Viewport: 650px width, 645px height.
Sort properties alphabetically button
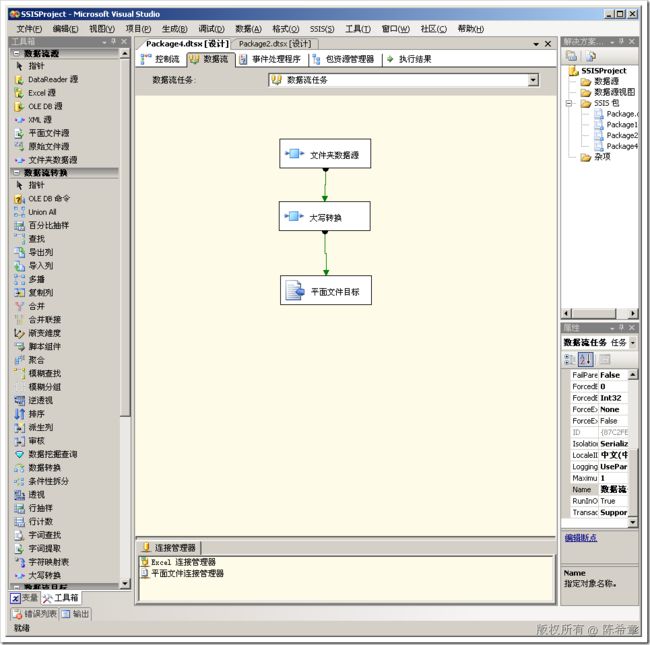[585, 359]
